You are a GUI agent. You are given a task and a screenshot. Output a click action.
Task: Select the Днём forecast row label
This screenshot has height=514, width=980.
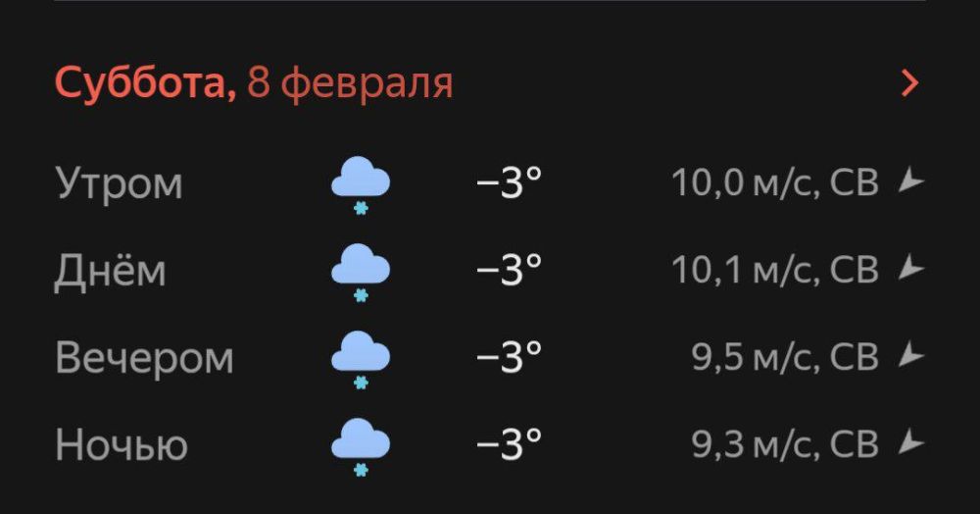110,271
